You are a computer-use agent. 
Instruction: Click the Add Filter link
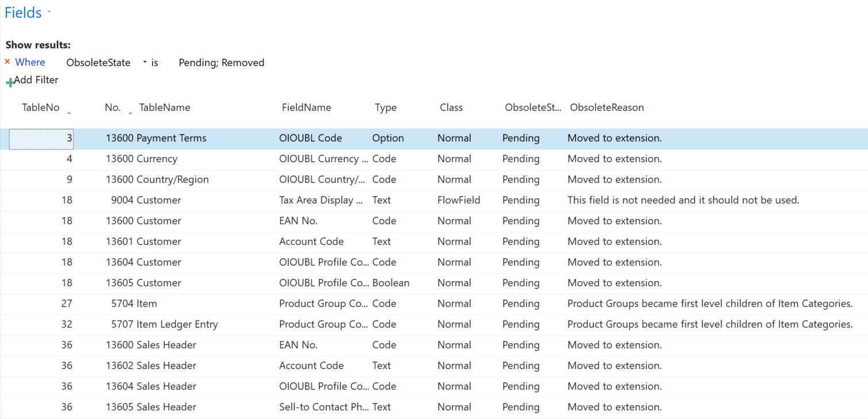36,80
